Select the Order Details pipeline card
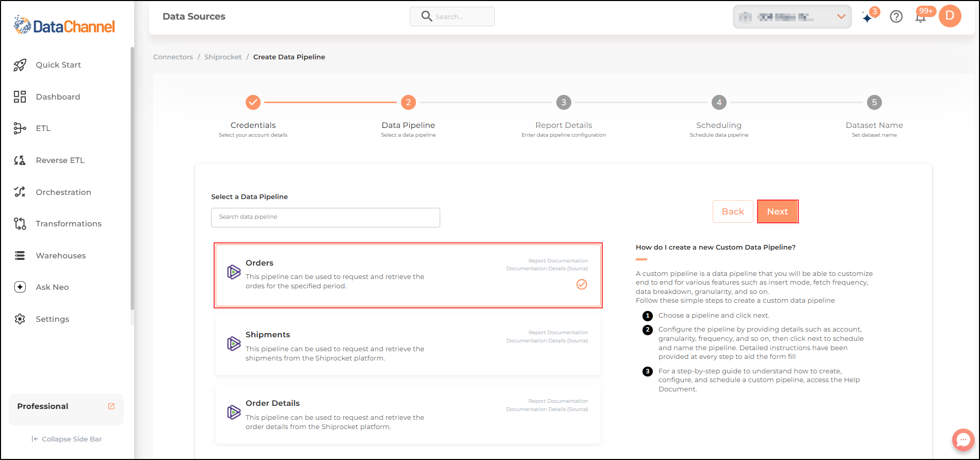Image resolution: width=980 pixels, height=460 pixels. point(408,415)
